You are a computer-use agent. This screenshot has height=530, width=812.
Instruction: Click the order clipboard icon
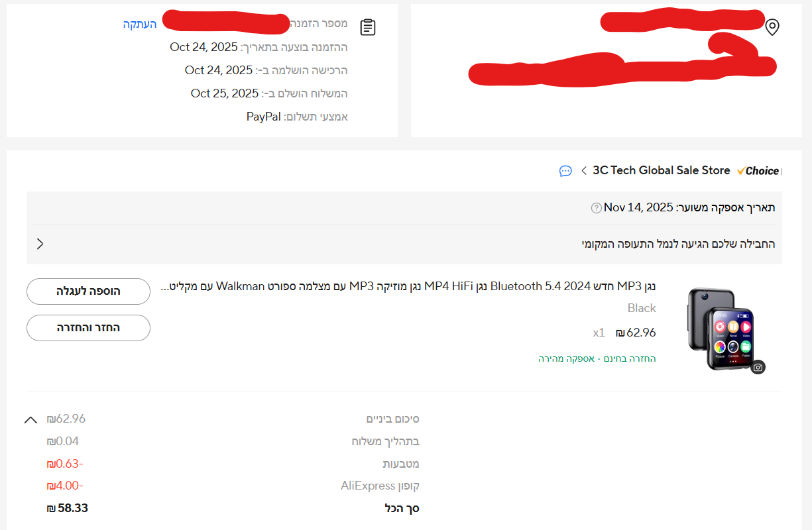pos(368,27)
